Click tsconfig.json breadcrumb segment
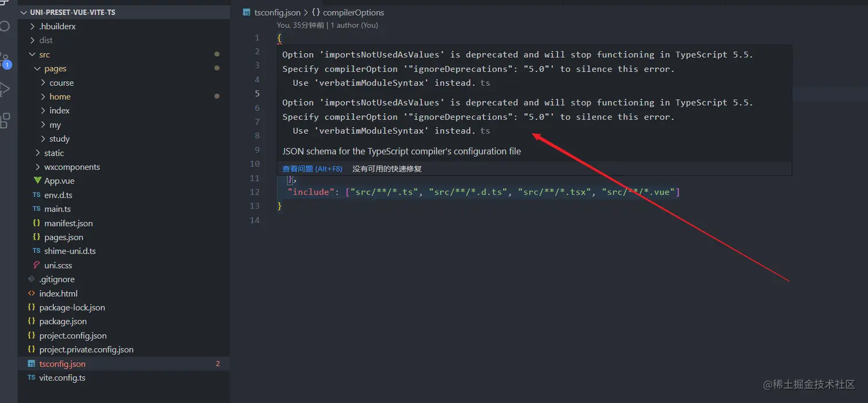 pyautogui.click(x=277, y=13)
